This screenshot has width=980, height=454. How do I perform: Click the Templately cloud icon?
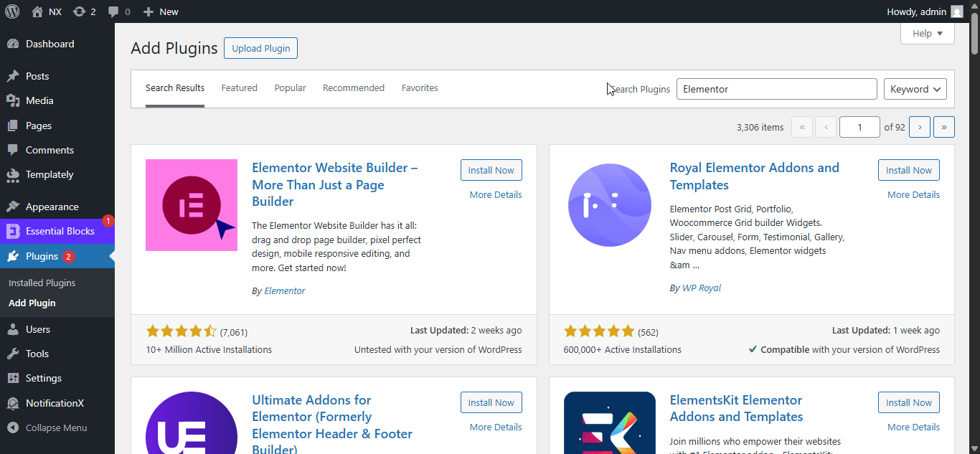[13, 174]
